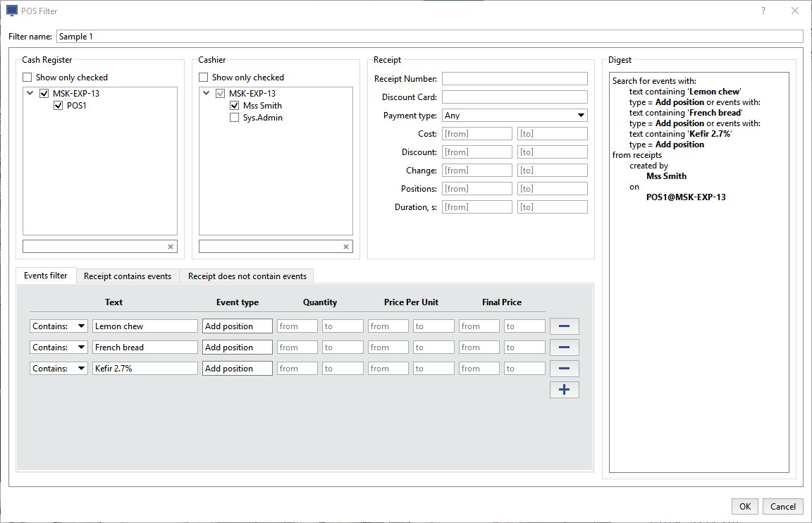Uncheck the POS1 cash register

pyautogui.click(x=59, y=106)
